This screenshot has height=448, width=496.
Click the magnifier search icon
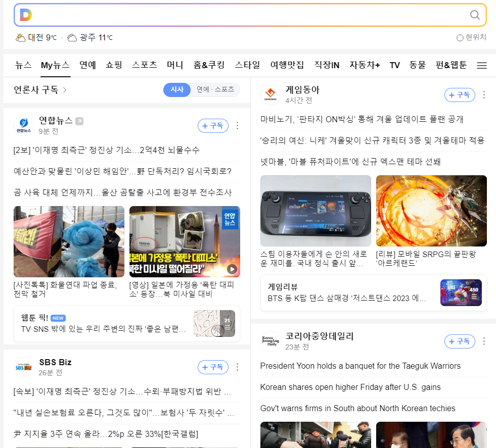click(474, 15)
